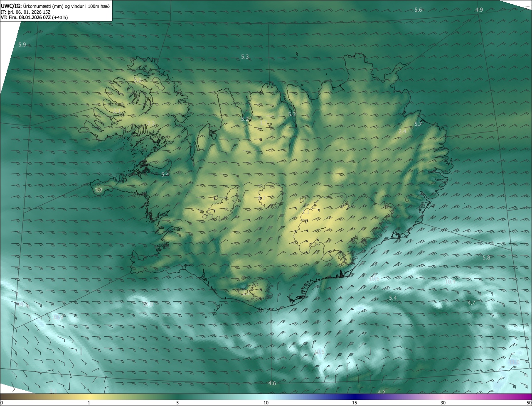The width and height of the screenshot is (532, 406).
Task: Click the 4.6 value label on the map
Action: pos(272,383)
